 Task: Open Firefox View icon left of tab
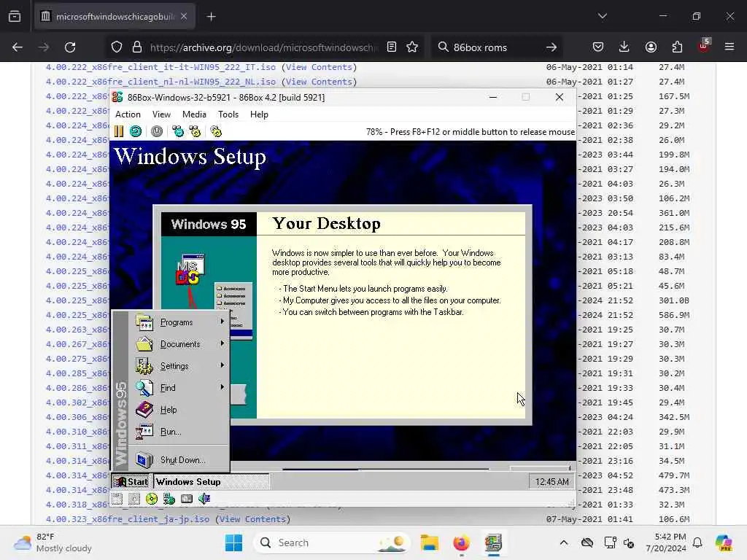(x=15, y=17)
